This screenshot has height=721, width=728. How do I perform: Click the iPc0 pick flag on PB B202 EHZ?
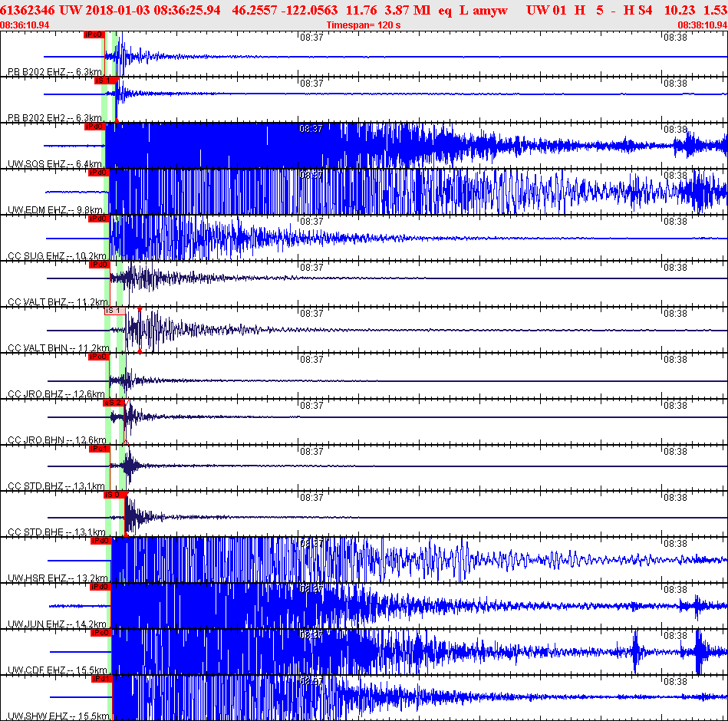[94, 35]
